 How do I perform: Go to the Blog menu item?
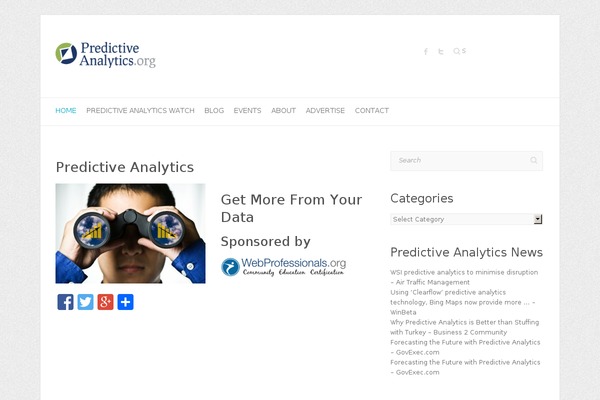point(214,111)
